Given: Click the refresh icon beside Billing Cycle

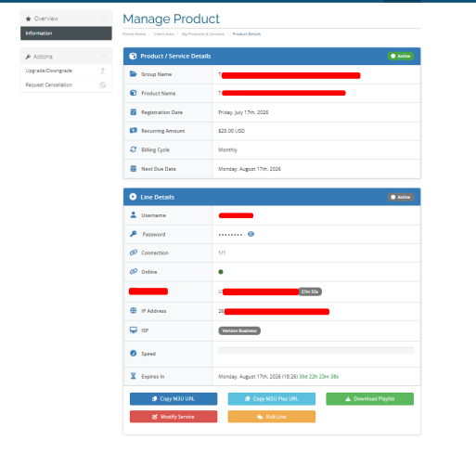Looking at the screenshot, I should tap(134, 149).
